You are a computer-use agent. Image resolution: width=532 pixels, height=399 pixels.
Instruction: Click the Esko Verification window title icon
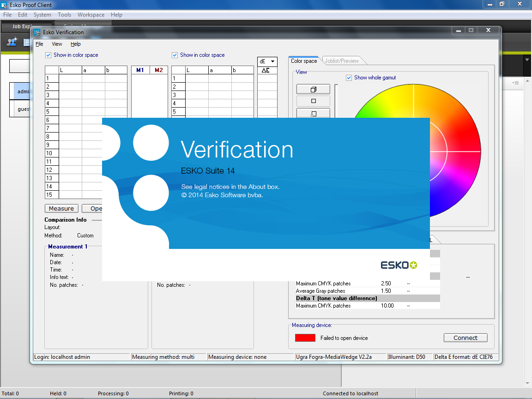(x=36, y=32)
